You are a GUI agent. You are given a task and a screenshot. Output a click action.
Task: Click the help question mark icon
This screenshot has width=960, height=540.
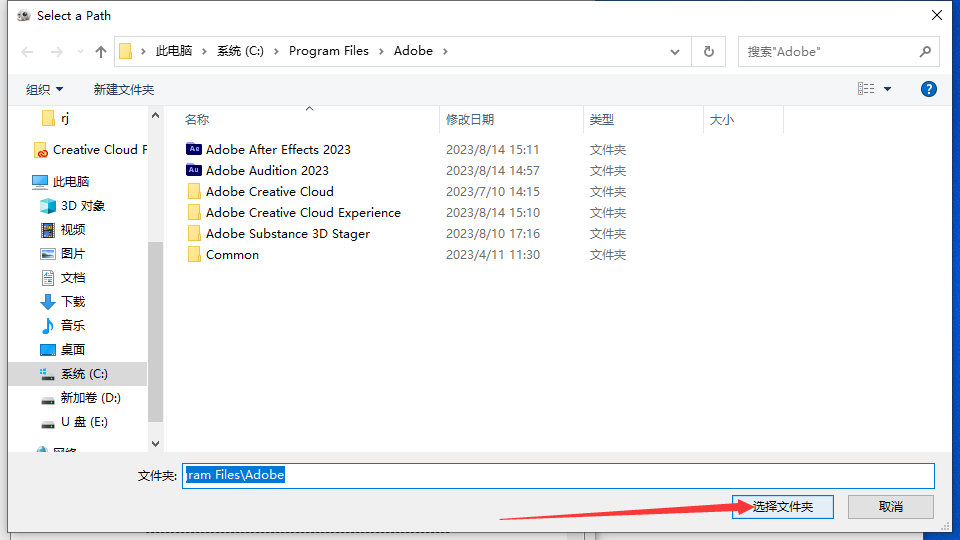(x=928, y=89)
